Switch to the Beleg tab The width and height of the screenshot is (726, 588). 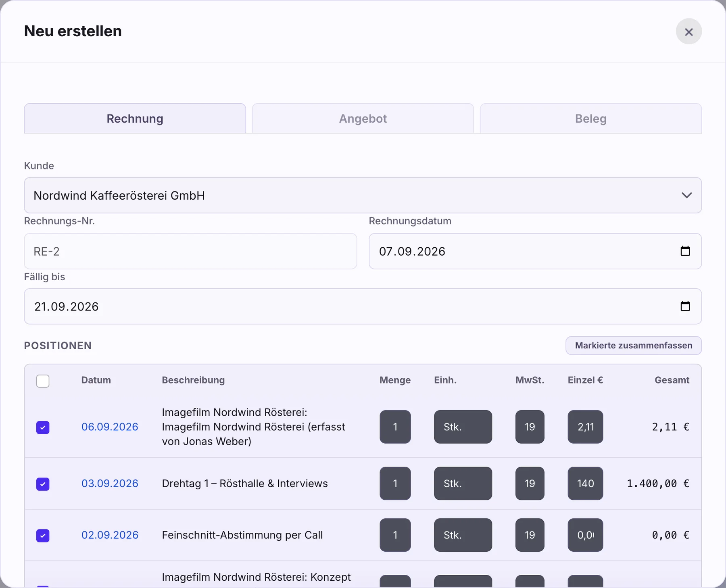click(590, 119)
